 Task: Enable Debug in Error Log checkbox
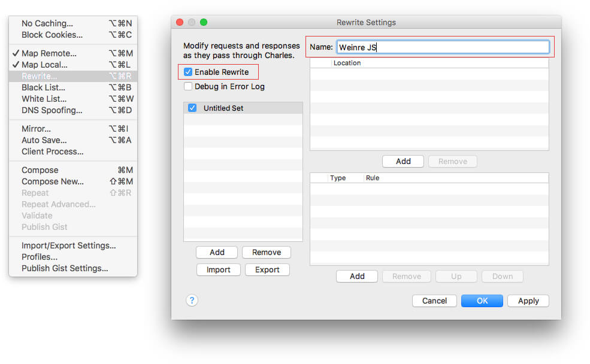pos(188,86)
